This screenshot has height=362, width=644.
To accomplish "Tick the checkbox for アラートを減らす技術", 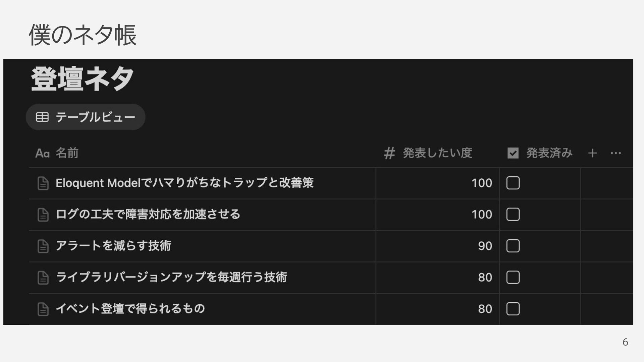I will (x=513, y=246).
